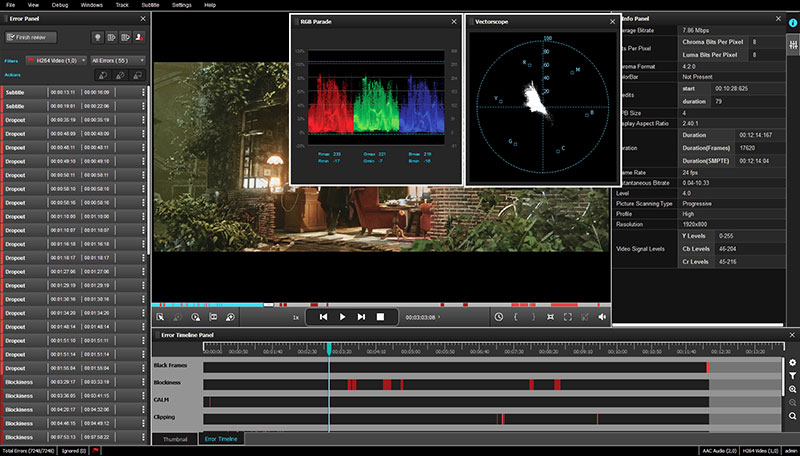Image resolution: width=800 pixels, height=456 pixels.
Task: Click the lightbulb icon in Error Panel
Action: pos(98,37)
